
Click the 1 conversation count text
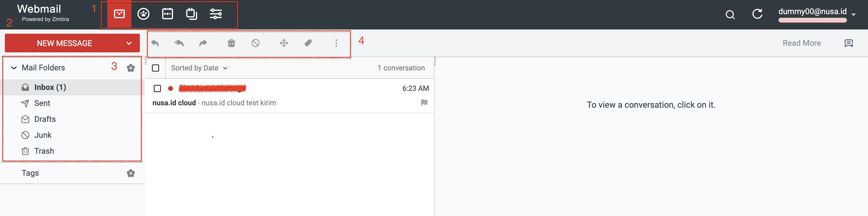[401, 68]
